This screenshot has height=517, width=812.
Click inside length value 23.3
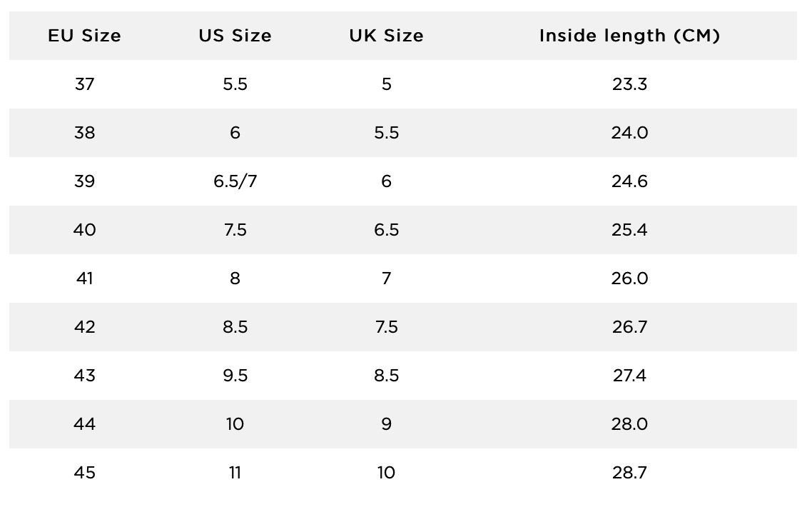tap(630, 84)
